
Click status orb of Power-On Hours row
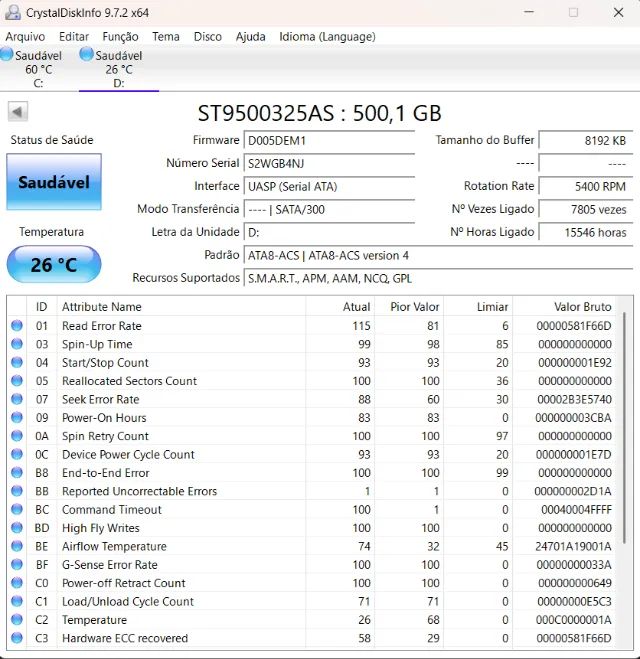coord(17,417)
